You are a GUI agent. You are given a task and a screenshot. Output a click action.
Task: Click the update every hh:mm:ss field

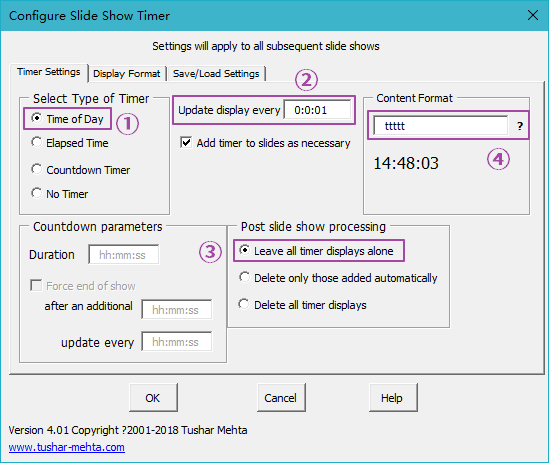[177, 341]
